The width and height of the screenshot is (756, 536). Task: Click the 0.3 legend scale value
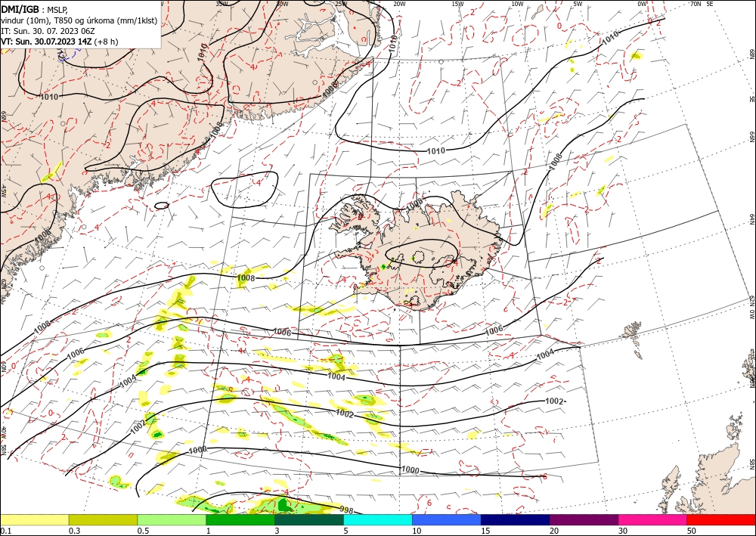click(74, 531)
